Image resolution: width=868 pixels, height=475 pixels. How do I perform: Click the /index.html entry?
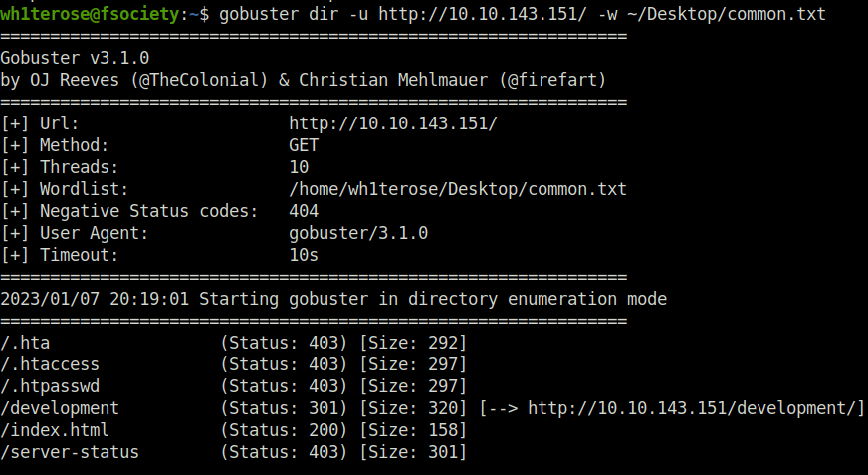[x=55, y=430]
